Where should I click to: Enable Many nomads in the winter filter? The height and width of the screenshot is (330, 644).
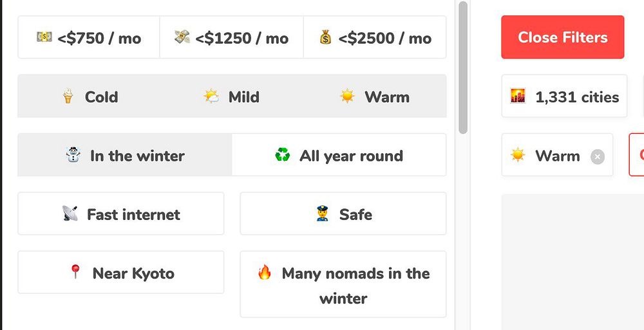pos(343,285)
